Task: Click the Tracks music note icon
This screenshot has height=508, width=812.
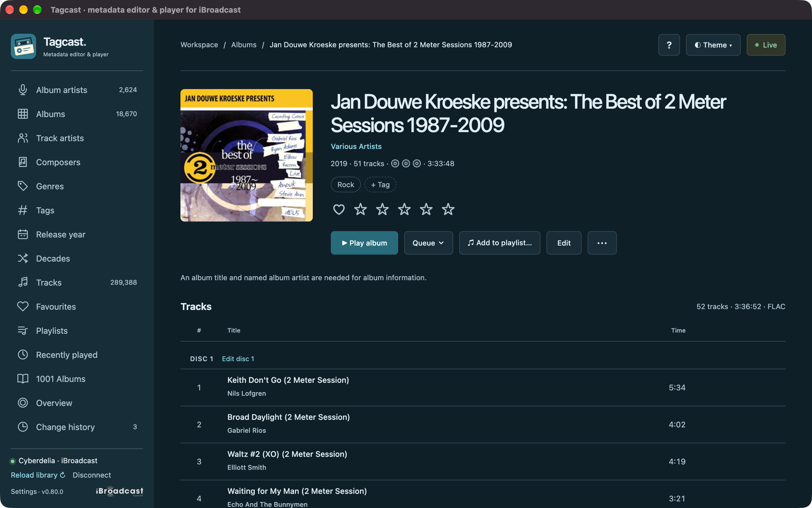Action: pos(23,282)
